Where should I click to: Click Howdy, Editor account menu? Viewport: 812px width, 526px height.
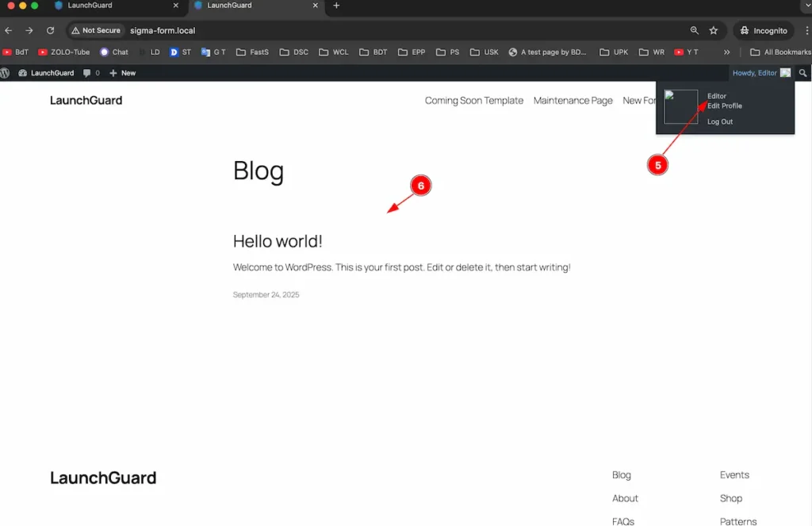tap(761, 73)
